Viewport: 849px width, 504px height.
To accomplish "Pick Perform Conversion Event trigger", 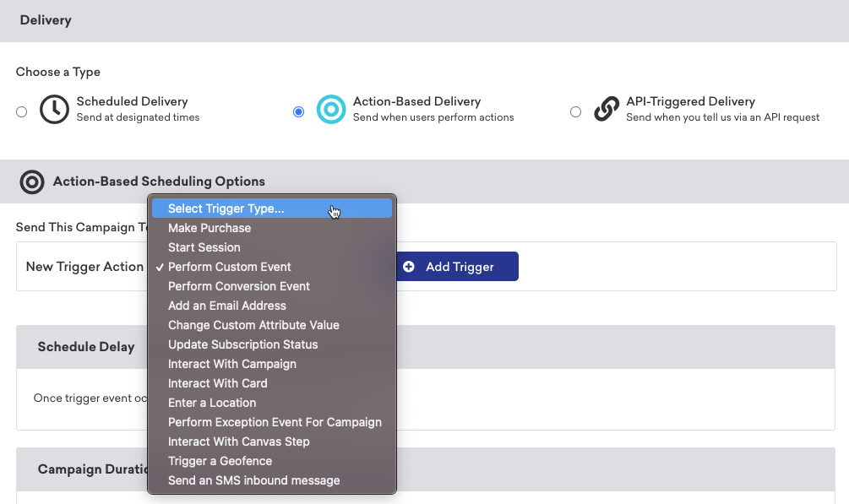I will coord(239,286).
